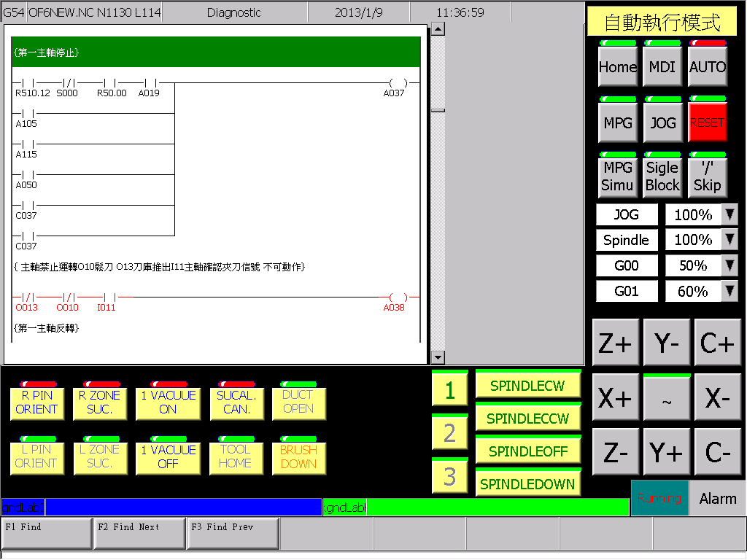Viewport: 747px width, 560px height.
Task: Click the X- axis jog button
Action: (x=717, y=397)
